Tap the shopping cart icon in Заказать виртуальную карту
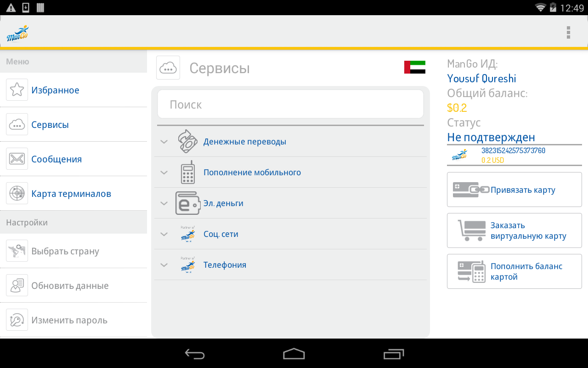 (x=472, y=230)
